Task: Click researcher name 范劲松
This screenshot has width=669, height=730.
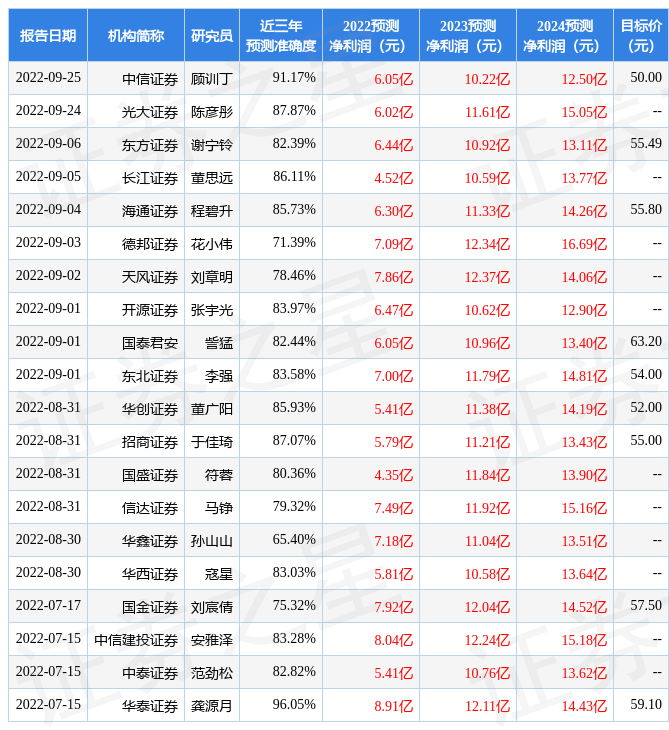Action: pyautogui.click(x=211, y=674)
